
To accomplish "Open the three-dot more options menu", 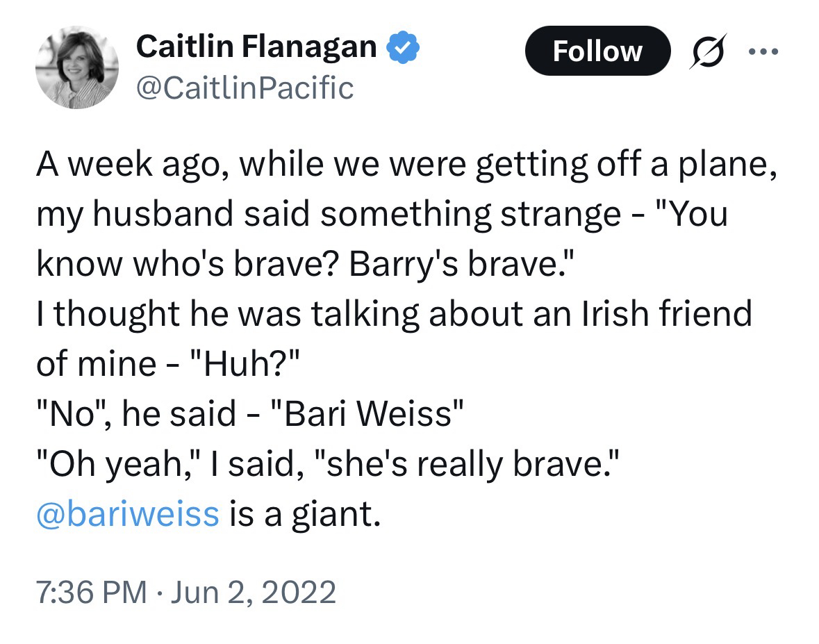I will (764, 51).
